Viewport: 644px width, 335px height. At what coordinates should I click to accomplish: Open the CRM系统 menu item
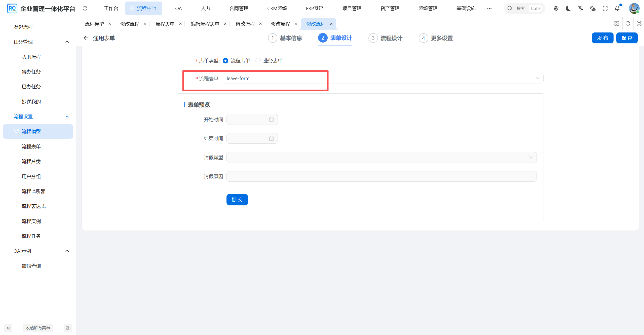click(277, 8)
